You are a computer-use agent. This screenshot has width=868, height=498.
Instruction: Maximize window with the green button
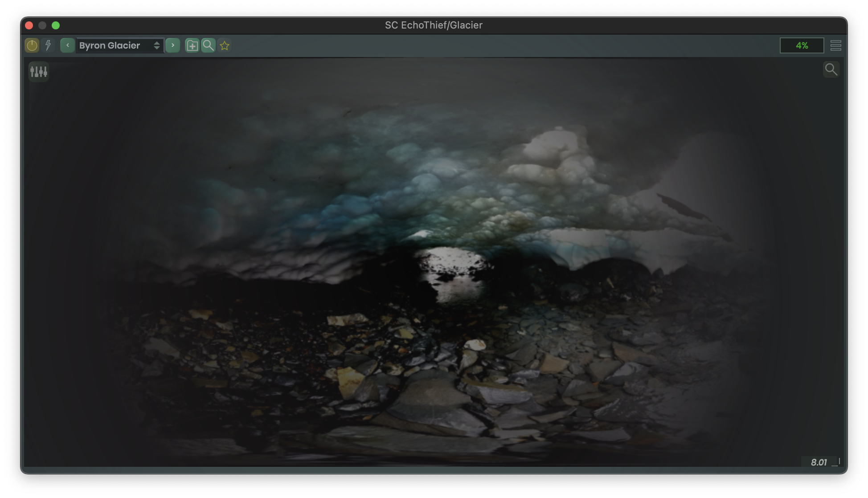point(56,25)
